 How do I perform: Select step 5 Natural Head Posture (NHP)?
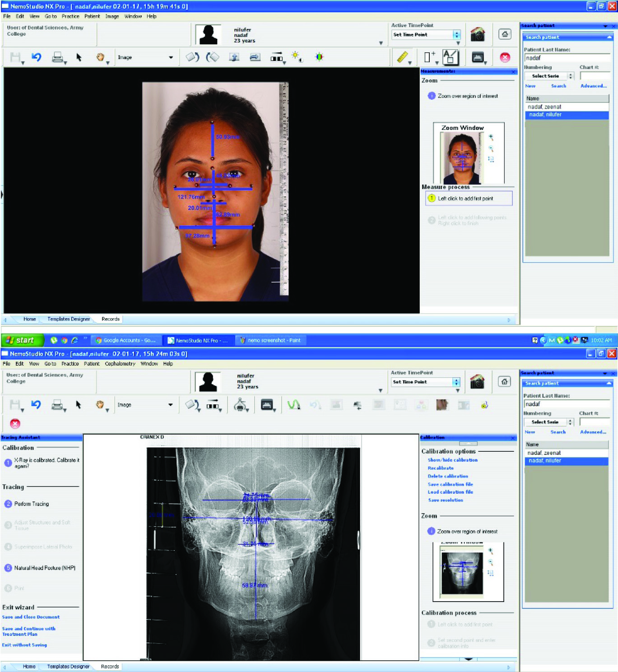pyautogui.click(x=44, y=568)
